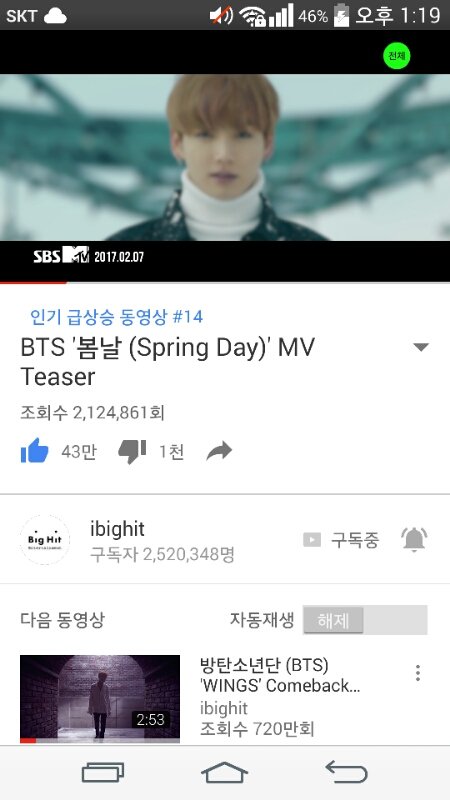
Task: Tap the thumbs-down dislike icon
Action: coord(132,452)
